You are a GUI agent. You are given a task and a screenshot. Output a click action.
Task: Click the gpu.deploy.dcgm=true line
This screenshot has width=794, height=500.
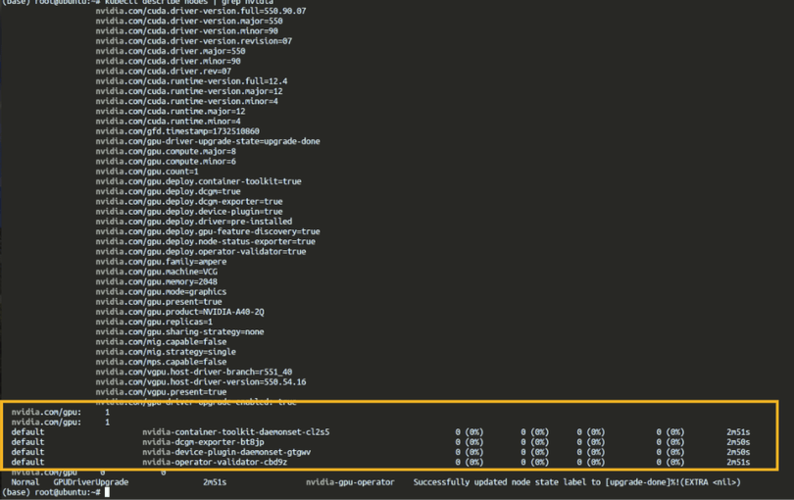point(168,191)
